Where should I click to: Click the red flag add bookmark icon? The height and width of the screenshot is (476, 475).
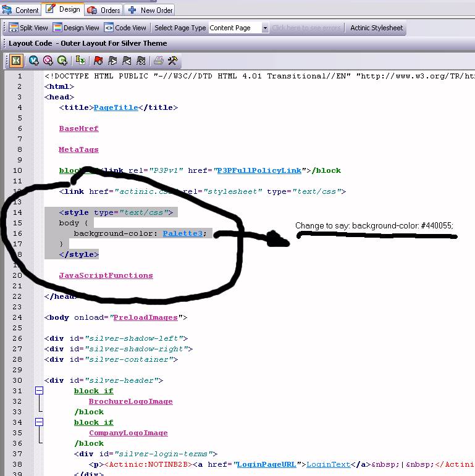[98, 61]
